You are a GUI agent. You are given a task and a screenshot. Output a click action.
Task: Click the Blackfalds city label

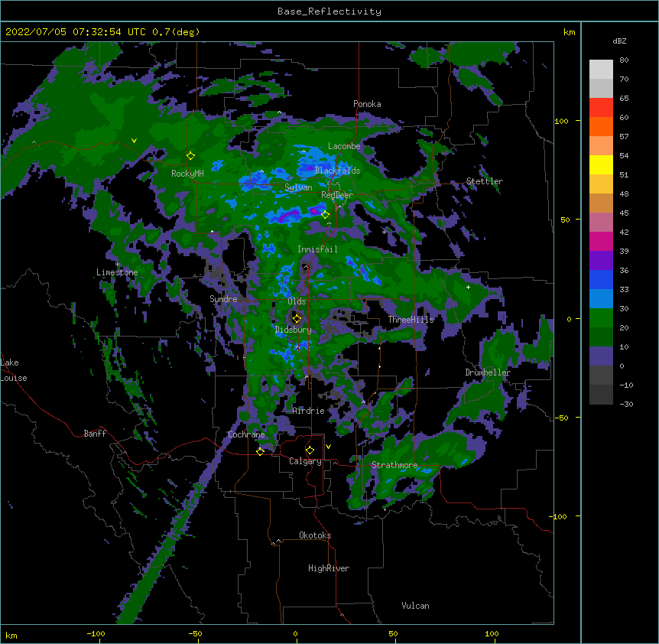pyautogui.click(x=337, y=171)
